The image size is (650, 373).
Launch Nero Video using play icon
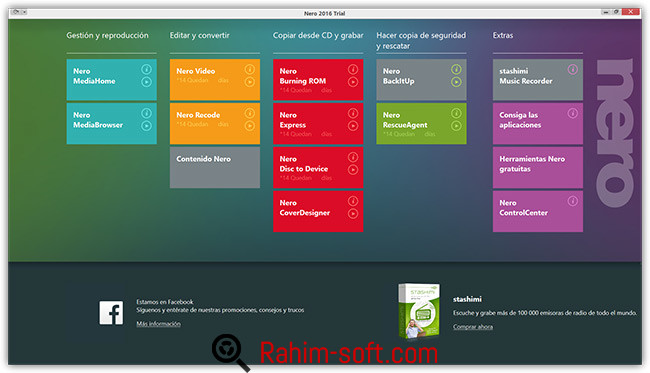250,82
